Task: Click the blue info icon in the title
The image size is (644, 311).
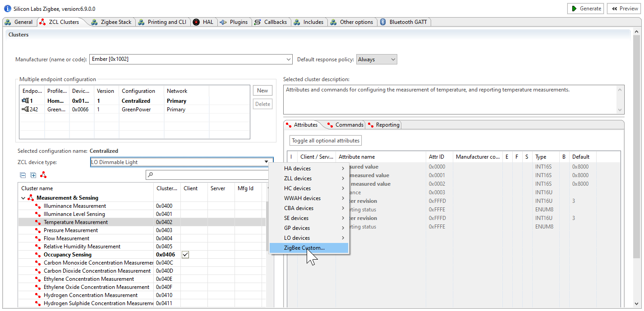Action: coord(8,9)
